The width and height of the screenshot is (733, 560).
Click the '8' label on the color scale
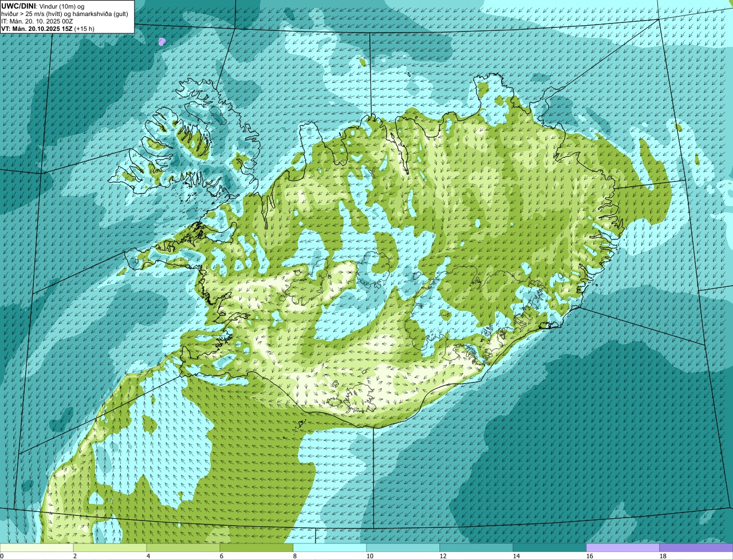click(295, 556)
